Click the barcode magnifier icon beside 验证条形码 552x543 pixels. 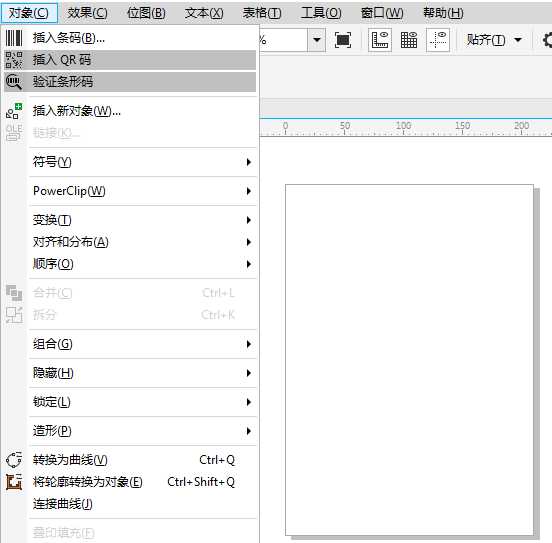click(x=14, y=82)
